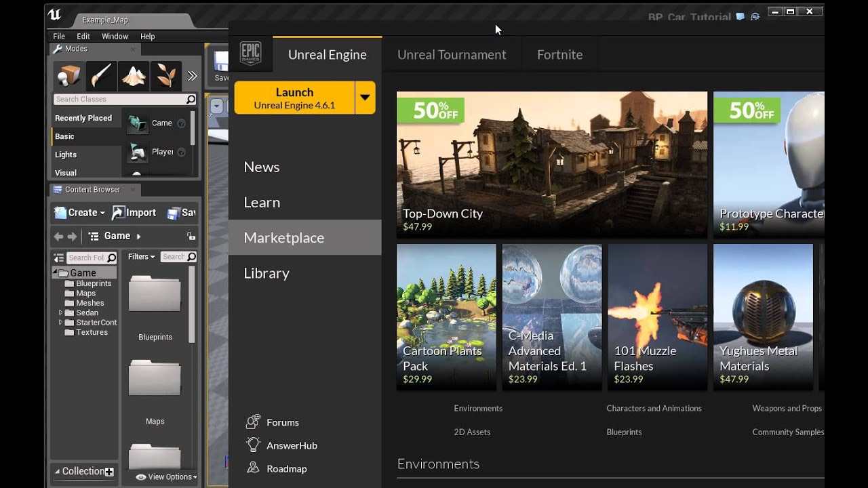Open the Forums link icon

pos(254,422)
